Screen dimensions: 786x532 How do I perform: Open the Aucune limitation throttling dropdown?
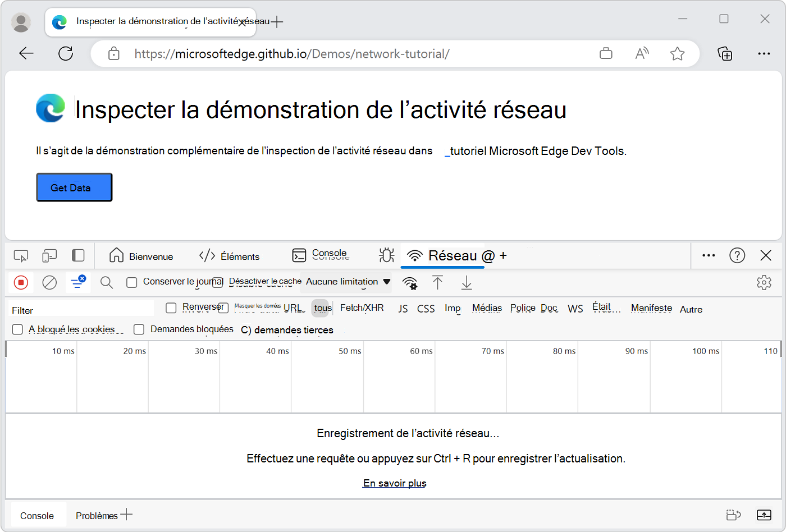pos(345,282)
